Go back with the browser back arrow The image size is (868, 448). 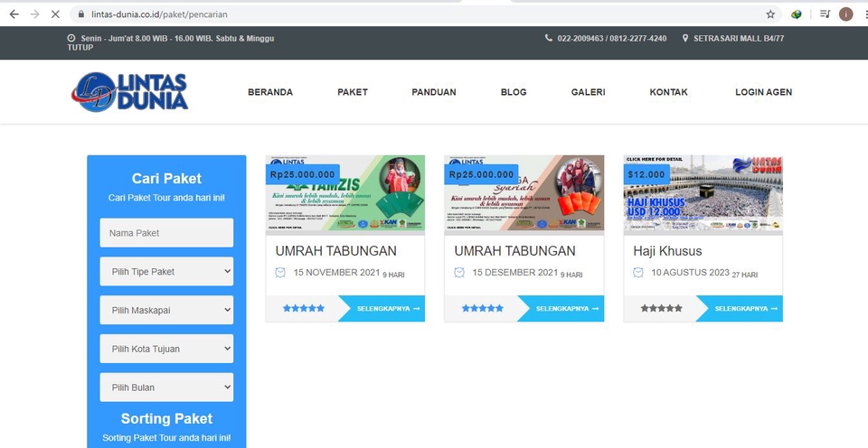pyautogui.click(x=14, y=14)
